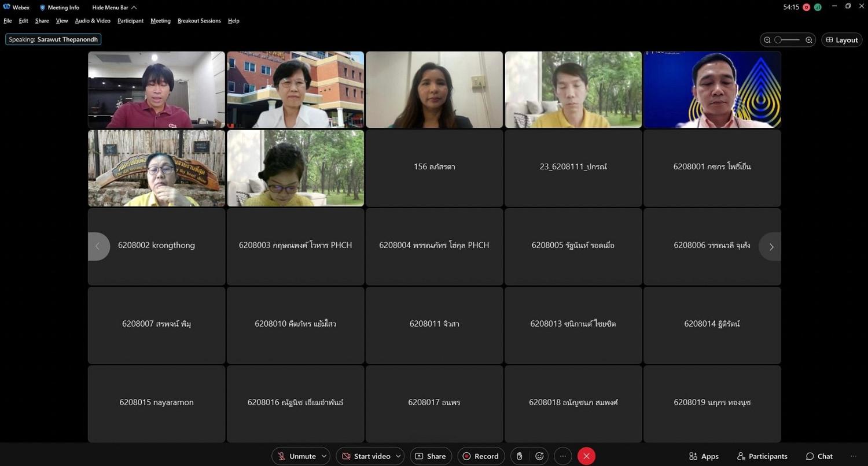Click the Webex logo icon

pos(7,8)
